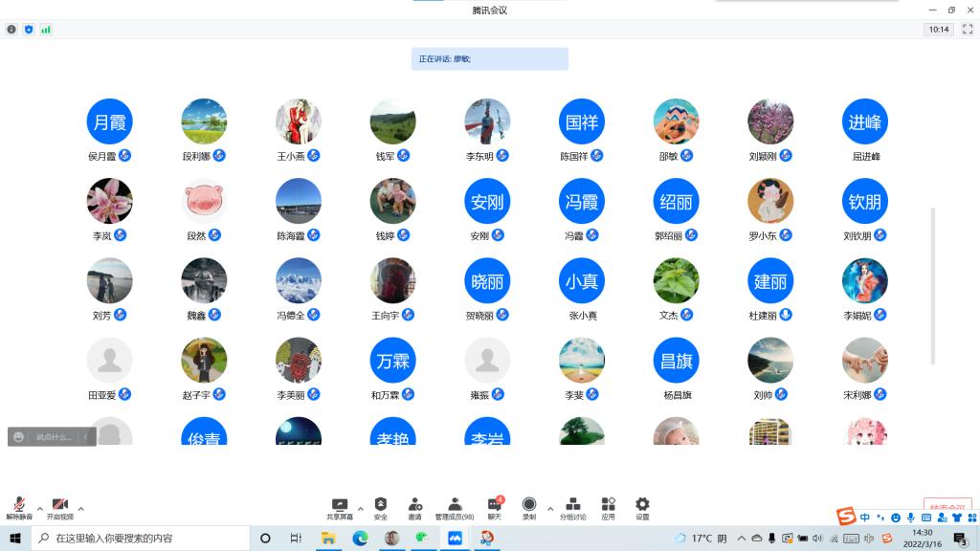Open 管理成员 participant management panel
Viewport: 980px width, 551px height.
(x=455, y=507)
